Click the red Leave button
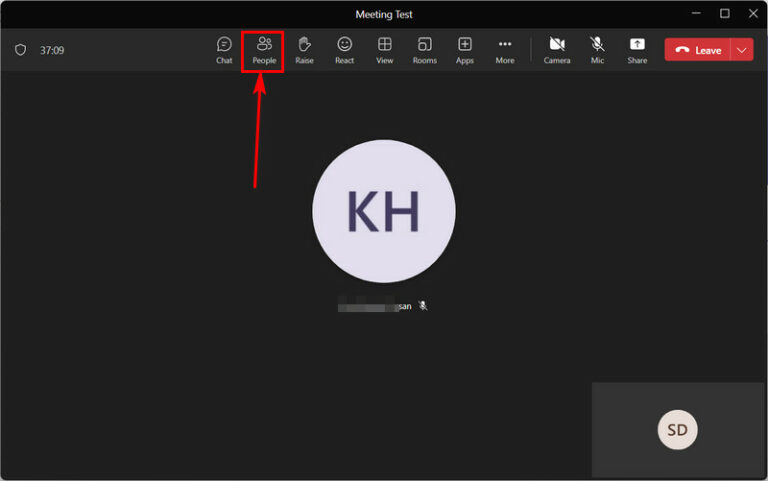768x481 pixels. click(x=698, y=50)
